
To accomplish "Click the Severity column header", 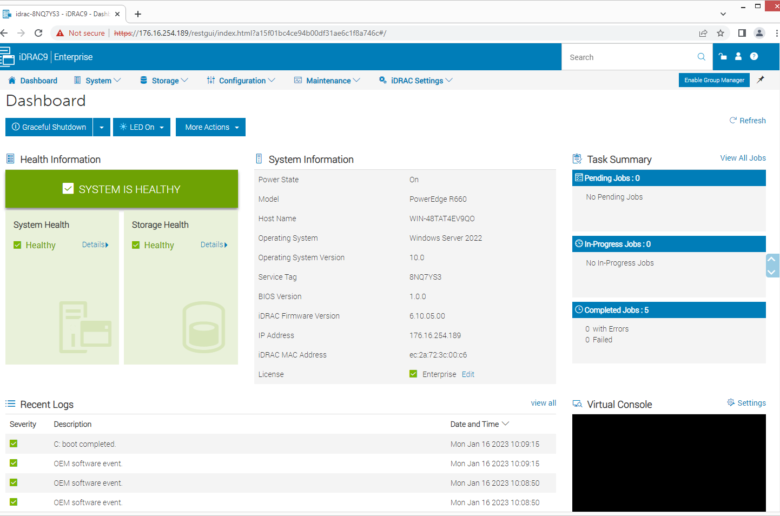I will point(23,424).
